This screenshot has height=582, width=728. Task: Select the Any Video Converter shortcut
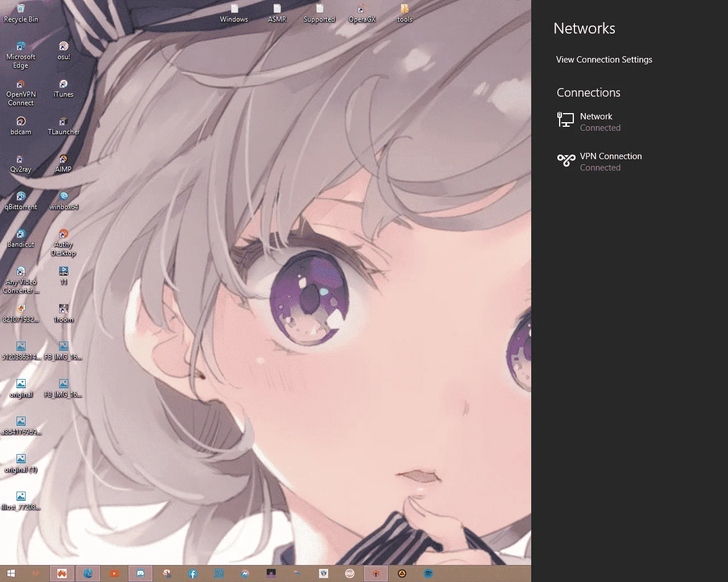tap(21, 280)
